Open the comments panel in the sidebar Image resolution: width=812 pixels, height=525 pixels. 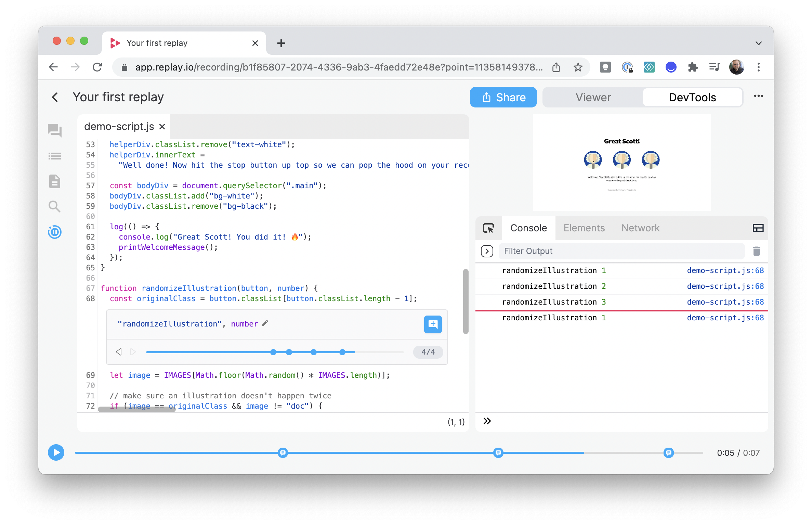[x=55, y=131]
